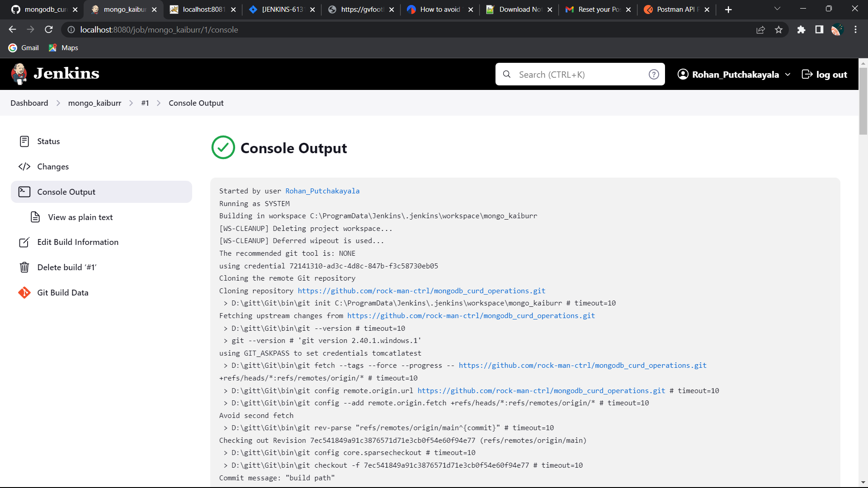Open the Jenkins logo homepage
The width and height of the screenshot is (868, 488).
coord(54,74)
